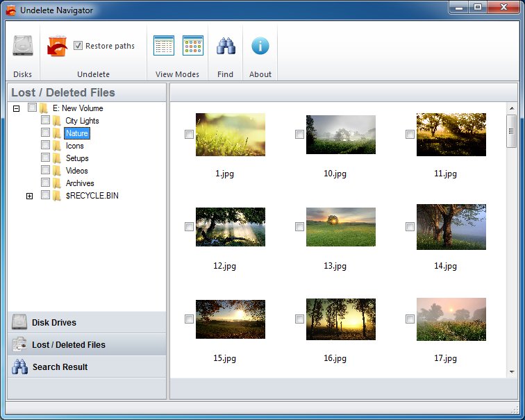Tick the City Lights folder checkbox
This screenshot has width=525, height=420.
click(45, 121)
